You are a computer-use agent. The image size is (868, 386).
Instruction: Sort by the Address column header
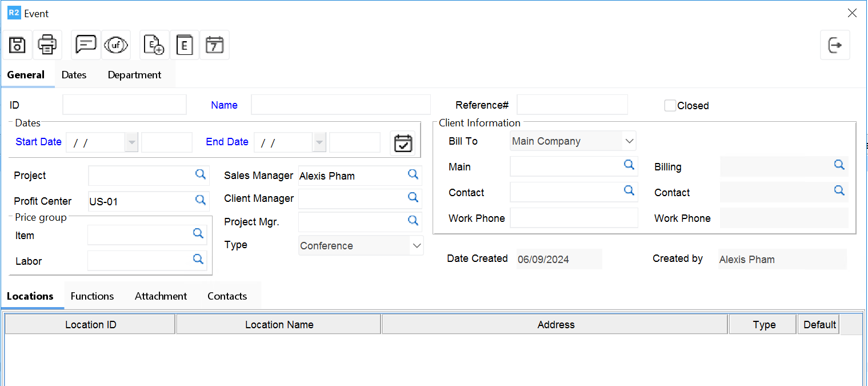point(555,325)
